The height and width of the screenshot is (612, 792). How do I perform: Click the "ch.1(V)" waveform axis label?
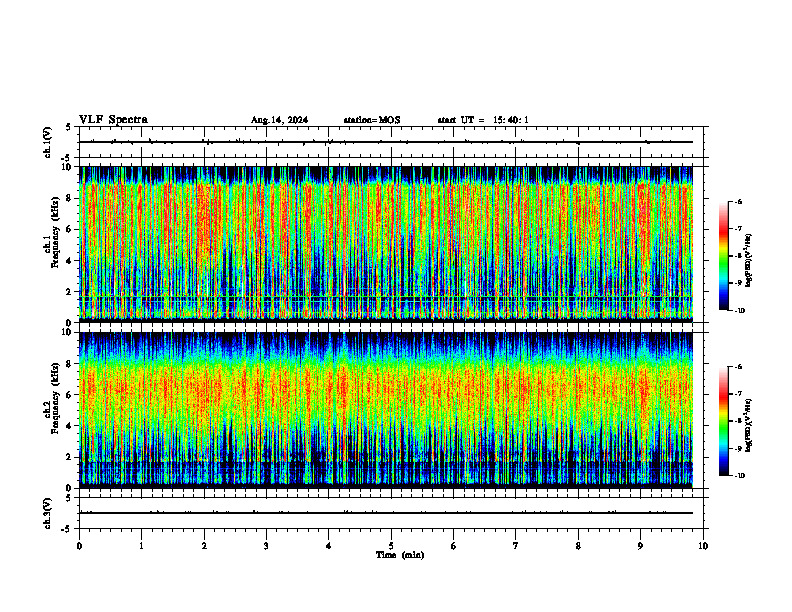[47, 142]
